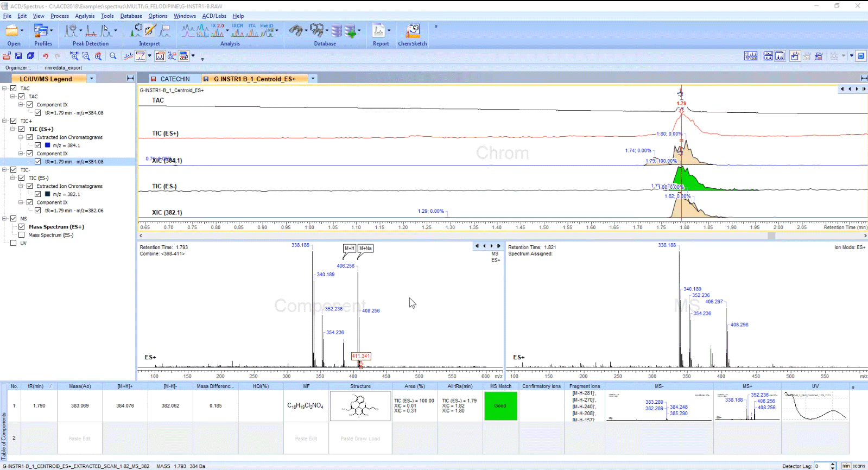Uncheck the top TAC checkbox
The width and height of the screenshot is (868, 470).
tap(14, 88)
